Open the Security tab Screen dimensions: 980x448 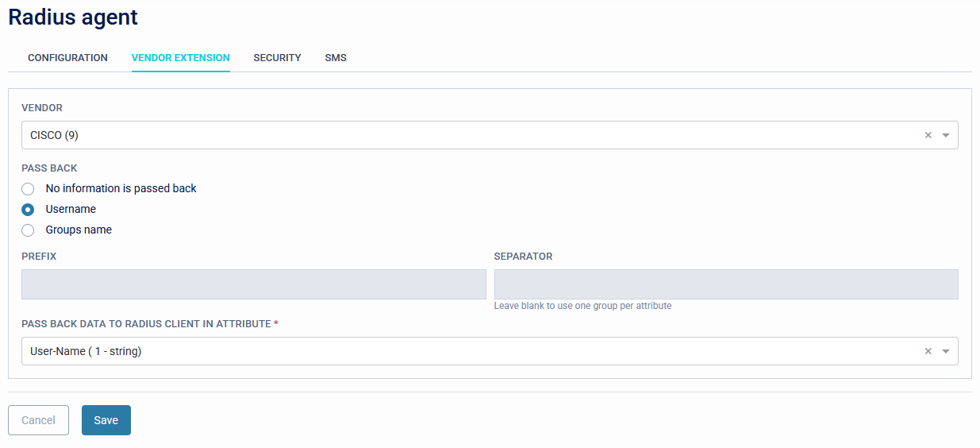(x=277, y=58)
